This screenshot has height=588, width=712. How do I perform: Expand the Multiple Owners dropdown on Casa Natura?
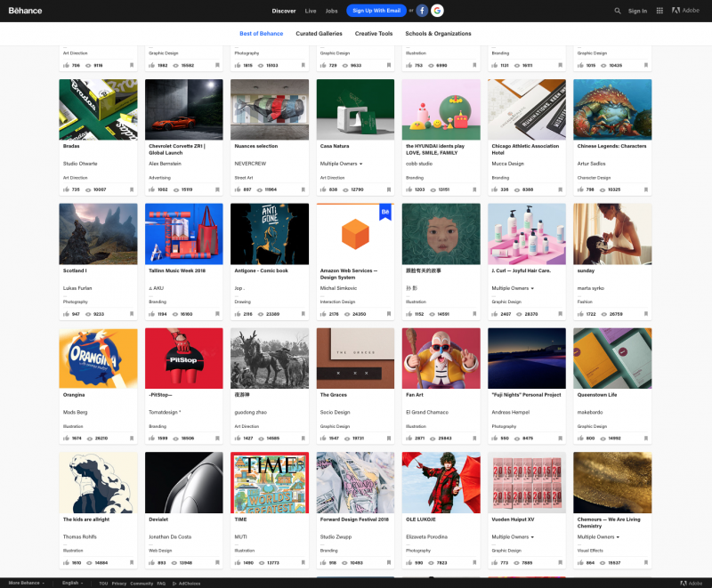pos(341,164)
